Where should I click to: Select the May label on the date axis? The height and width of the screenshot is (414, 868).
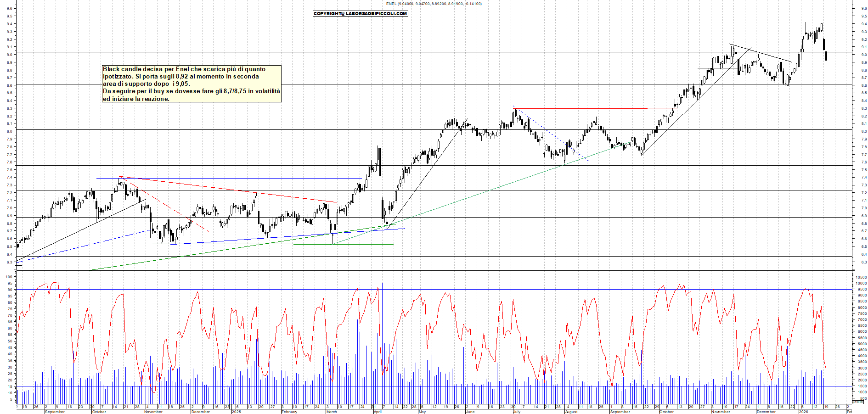click(422, 412)
